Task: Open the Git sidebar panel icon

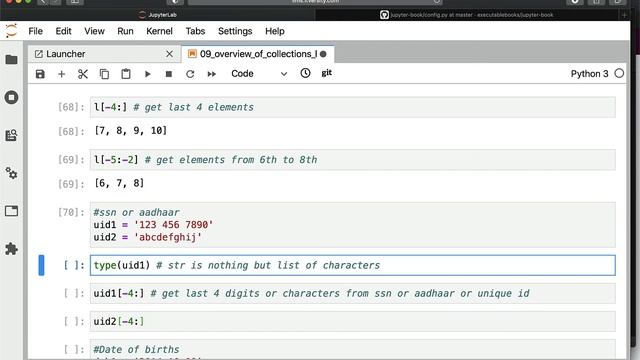Action: point(11,135)
